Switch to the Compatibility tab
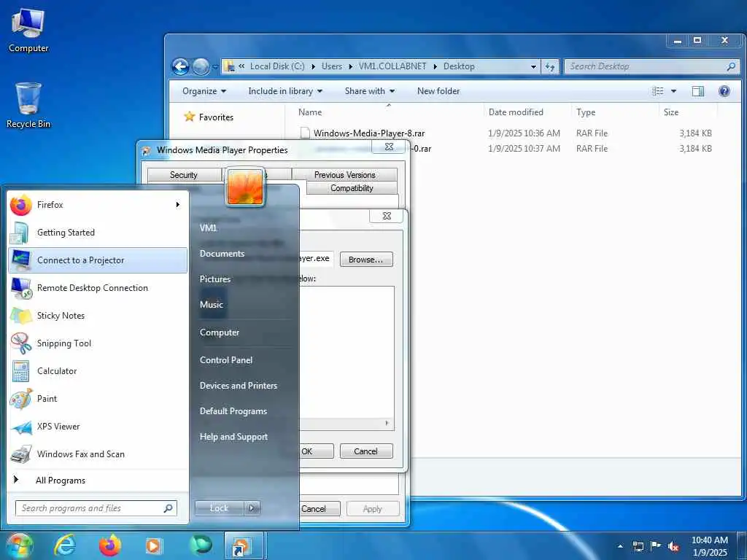The image size is (747, 560). tap(352, 188)
